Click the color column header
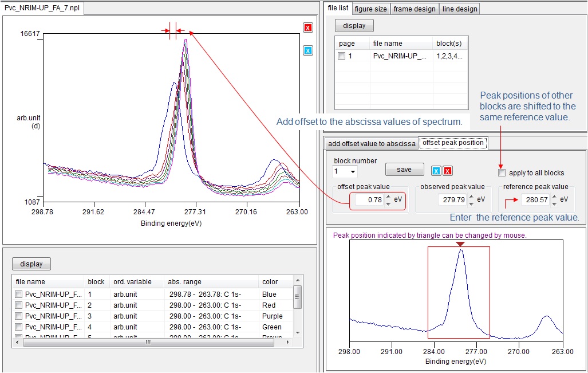Image resolution: width=588 pixels, height=373 pixels. pyautogui.click(x=276, y=282)
